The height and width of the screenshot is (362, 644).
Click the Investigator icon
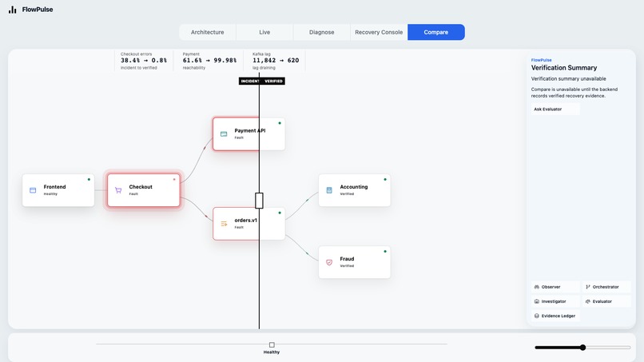point(536,301)
